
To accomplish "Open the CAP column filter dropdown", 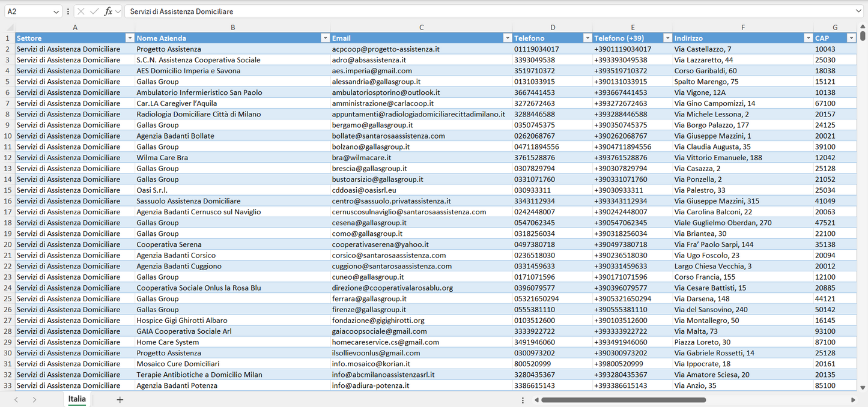I will pyautogui.click(x=851, y=38).
